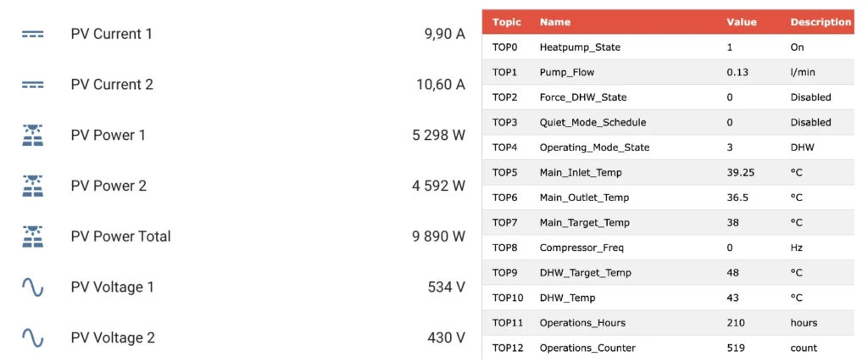Click the DC icon beside PV Current 2

pos(32,85)
